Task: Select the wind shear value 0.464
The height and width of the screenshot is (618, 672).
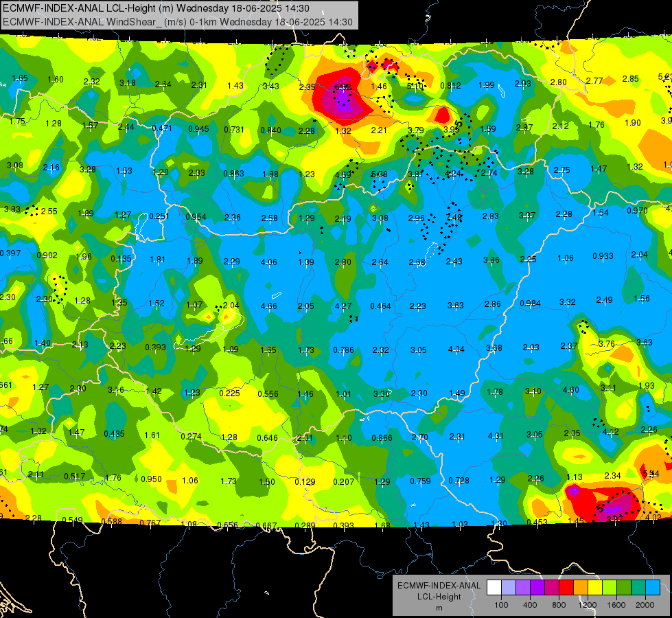Action: click(x=380, y=306)
